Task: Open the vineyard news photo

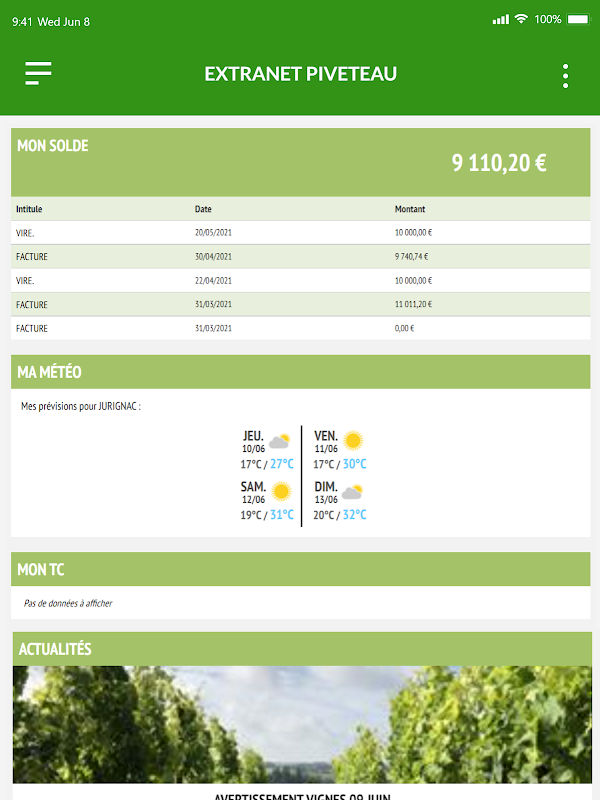Action: point(302,724)
